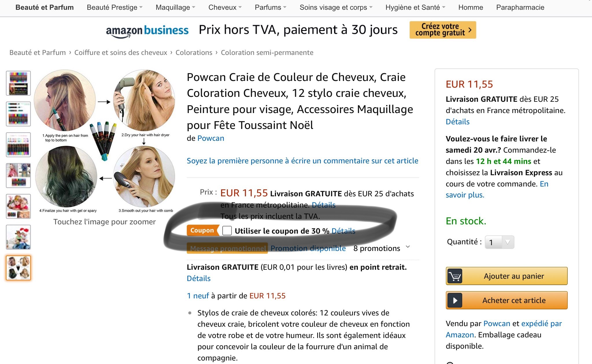Open the Powcan brand link under title
The width and height of the screenshot is (592, 364).
tap(211, 138)
